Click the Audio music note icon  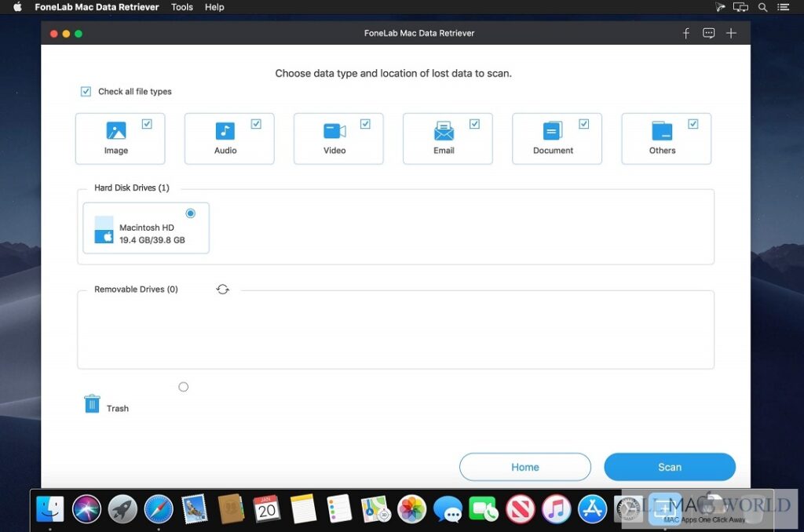tap(225, 131)
